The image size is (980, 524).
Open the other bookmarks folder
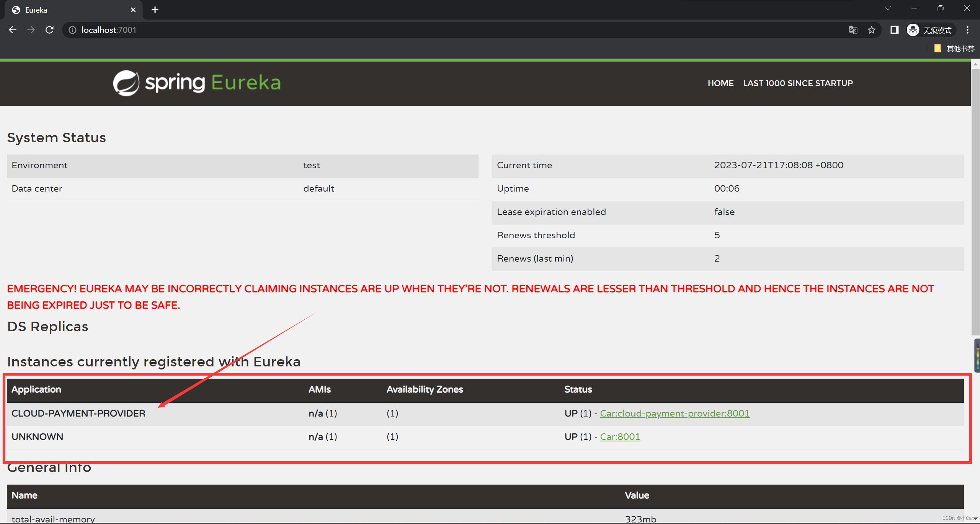point(955,49)
